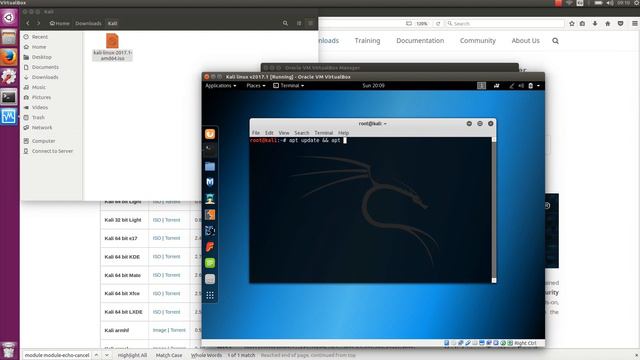Open Search menu in Kali terminal
This screenshot has width=640, height=360.
(x=302, y=133)
